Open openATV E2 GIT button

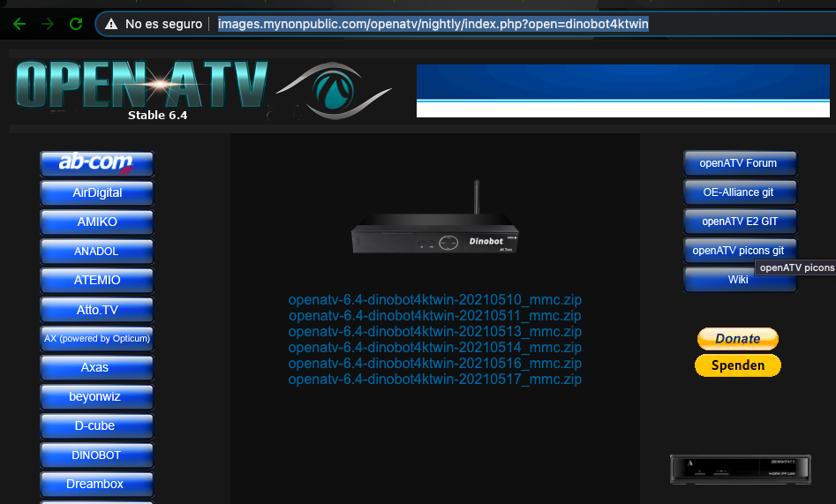(739, 222)
